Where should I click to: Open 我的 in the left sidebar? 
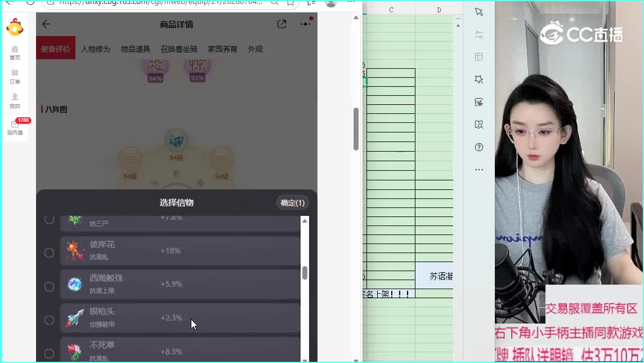click(x=15, y=101)
